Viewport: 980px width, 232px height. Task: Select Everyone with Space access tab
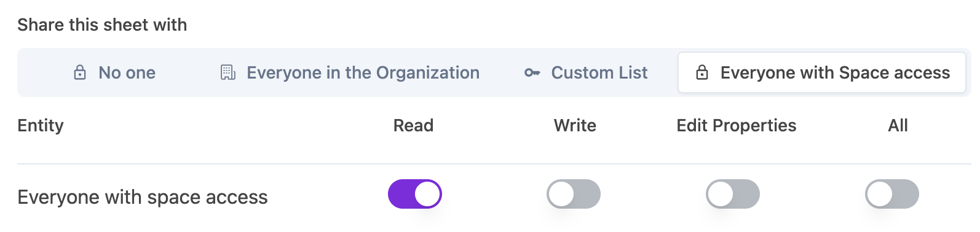click(822, 72)
